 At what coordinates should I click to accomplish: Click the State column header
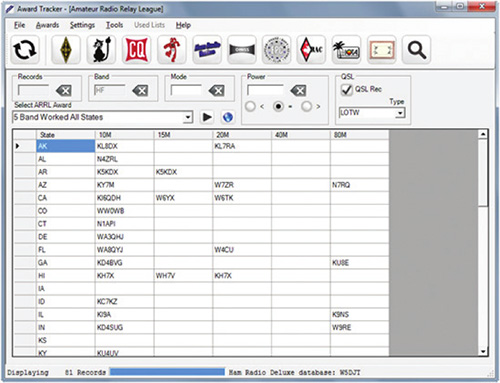[x=66, y=135]
